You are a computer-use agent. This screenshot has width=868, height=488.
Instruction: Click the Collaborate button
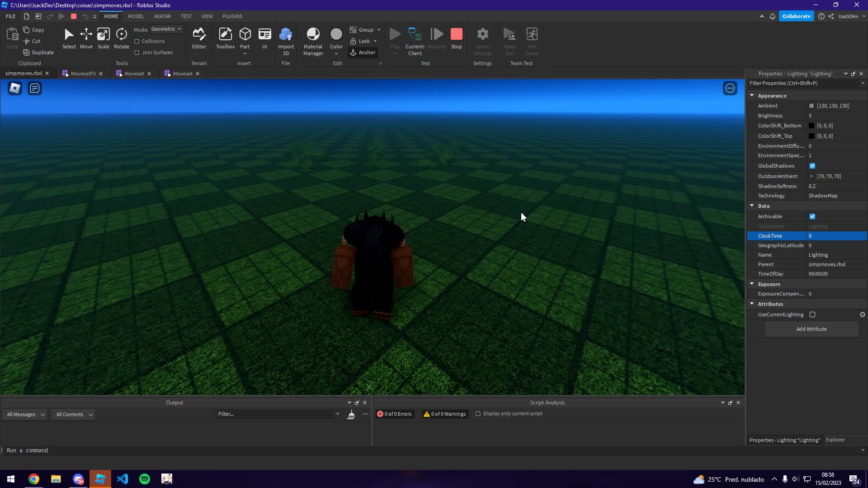796,16
